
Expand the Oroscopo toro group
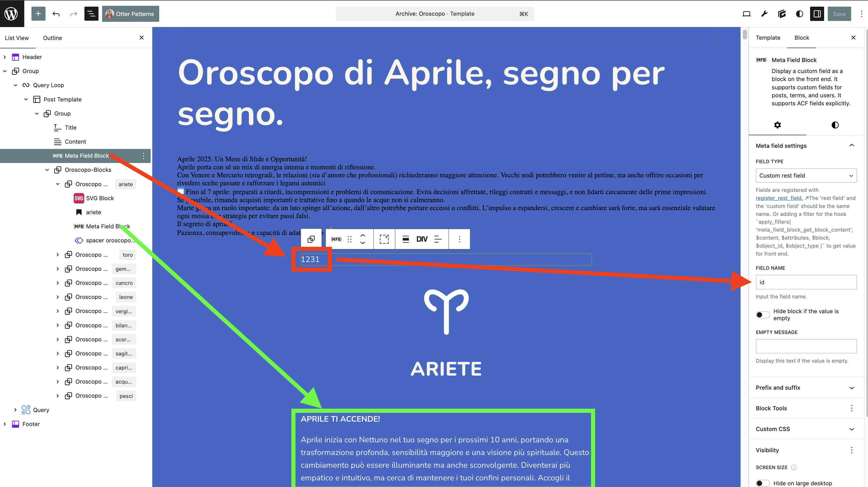[58, 255]
